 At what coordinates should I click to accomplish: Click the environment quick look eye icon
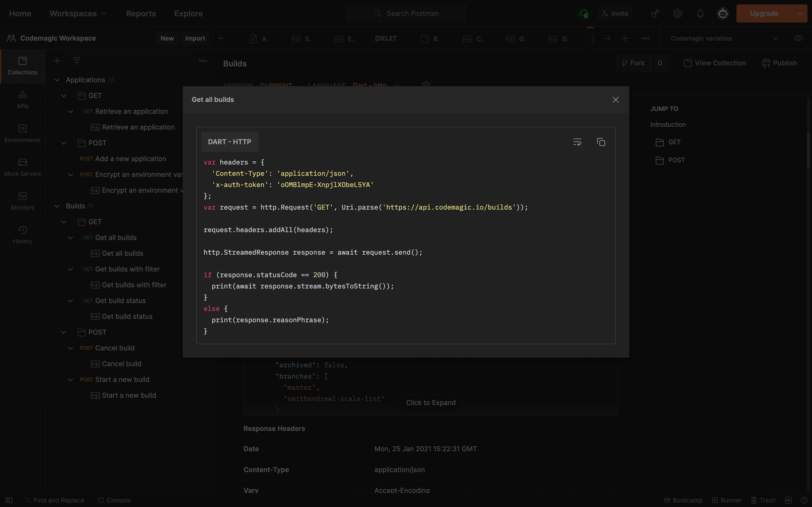click(x=798, y=38)
